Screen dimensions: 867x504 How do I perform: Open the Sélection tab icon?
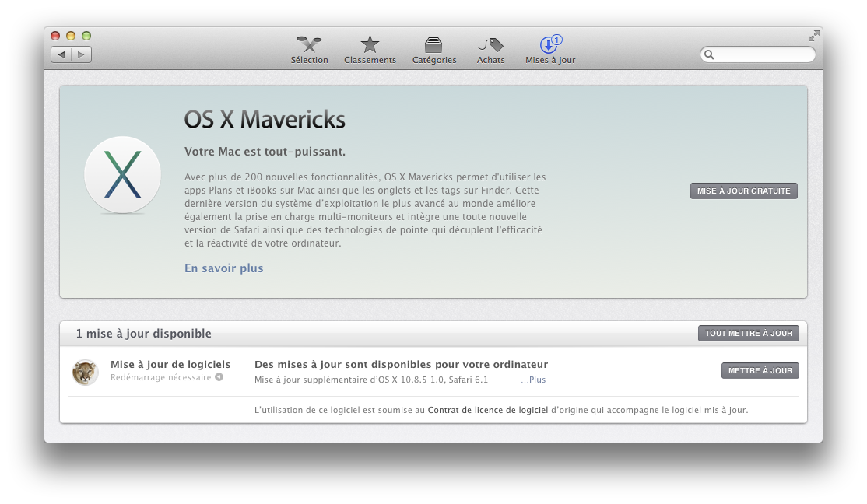pos(309,44)
